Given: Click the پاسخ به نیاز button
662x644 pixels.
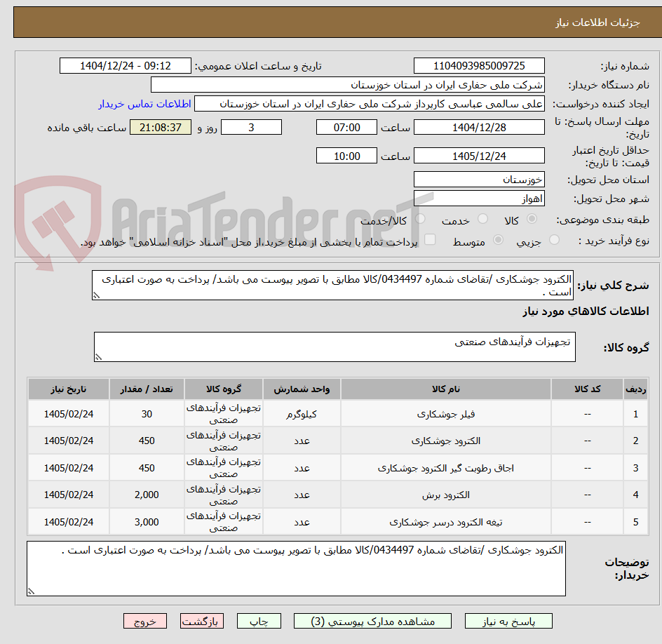Looking at the screenshot, I should (508, 621).
